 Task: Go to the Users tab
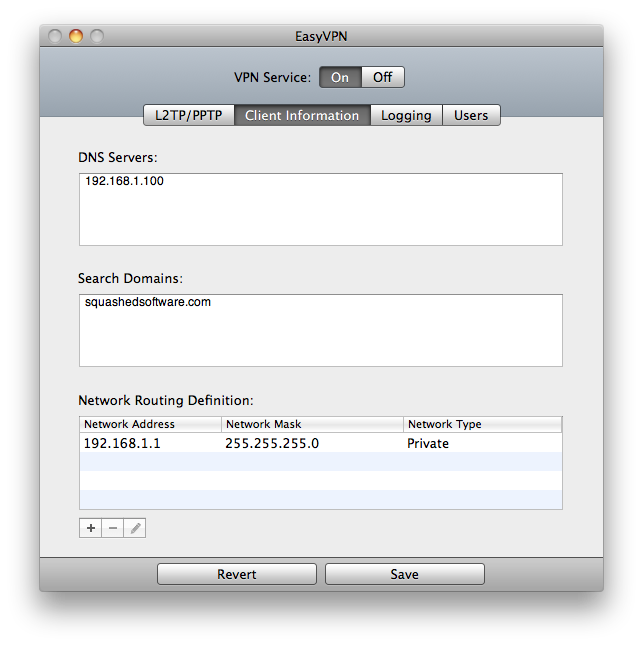(471, 115)
